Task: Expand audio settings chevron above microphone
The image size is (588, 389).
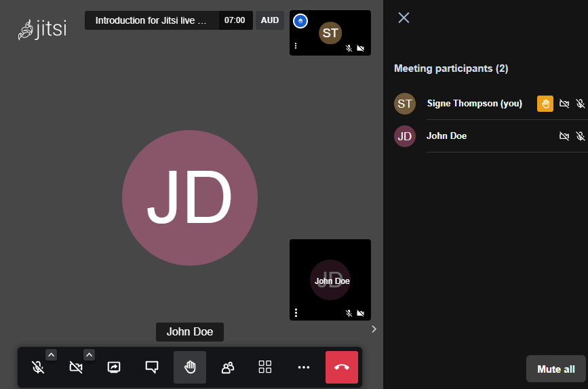Action: point(51,354)
